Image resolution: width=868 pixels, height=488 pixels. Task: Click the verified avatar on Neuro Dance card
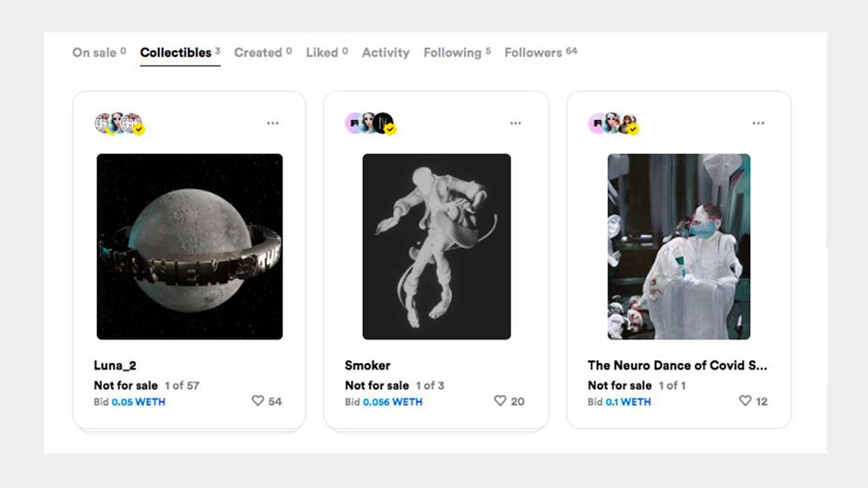click(628, 123)
